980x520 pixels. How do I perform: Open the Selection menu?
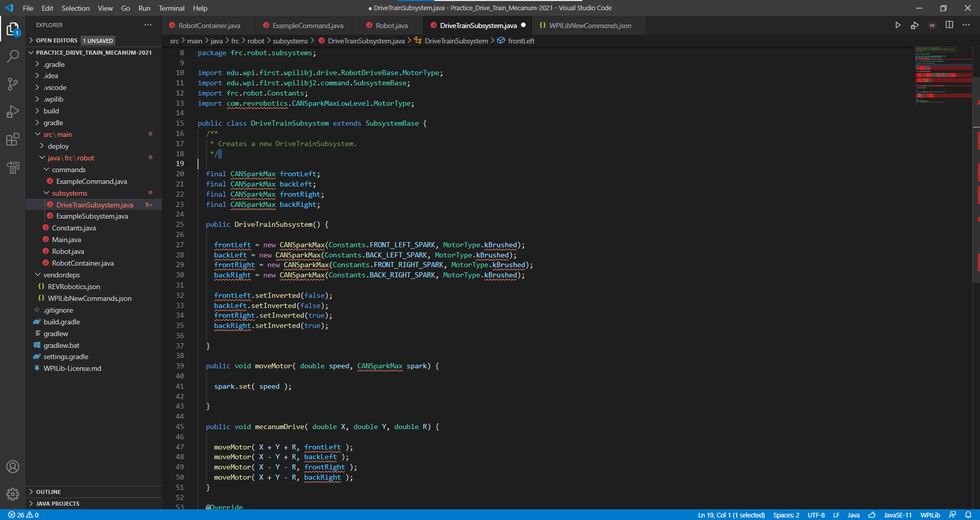click(76, 8)
